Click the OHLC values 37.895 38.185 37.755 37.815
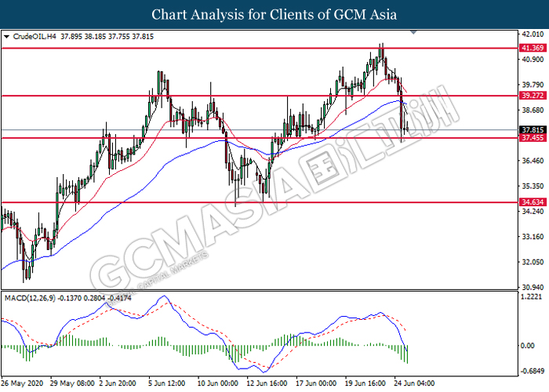 pyautogui.click(x=107, y=36)
